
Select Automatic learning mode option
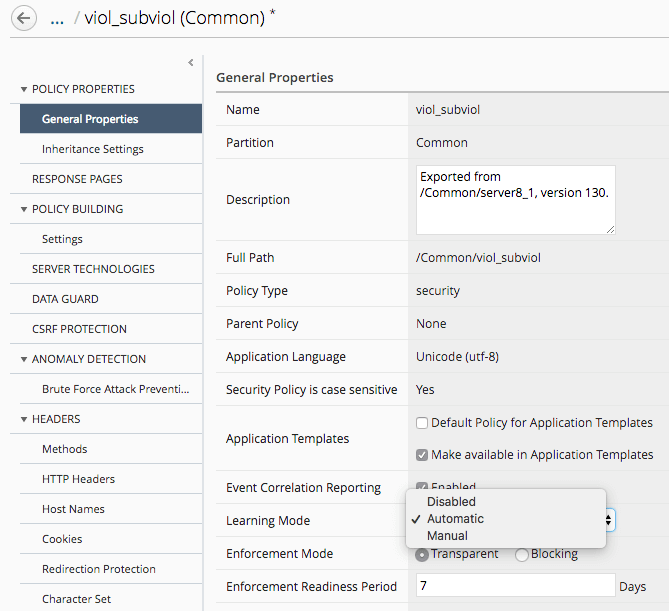click(455, 519)
